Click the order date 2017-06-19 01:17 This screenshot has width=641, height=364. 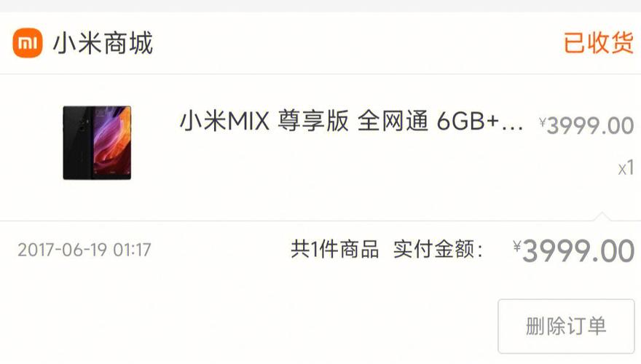pyautogui.click(x=84, y=250)
